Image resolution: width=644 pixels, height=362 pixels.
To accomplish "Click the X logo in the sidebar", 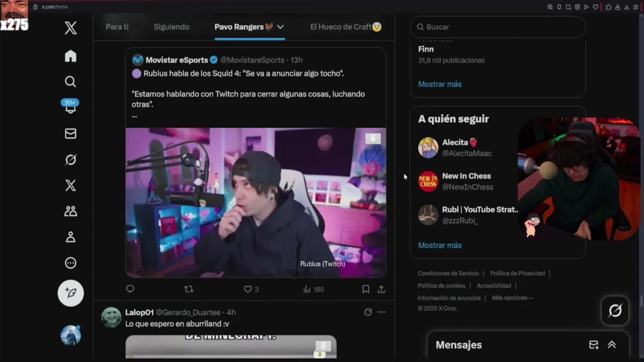I will (x=70, y=28).
